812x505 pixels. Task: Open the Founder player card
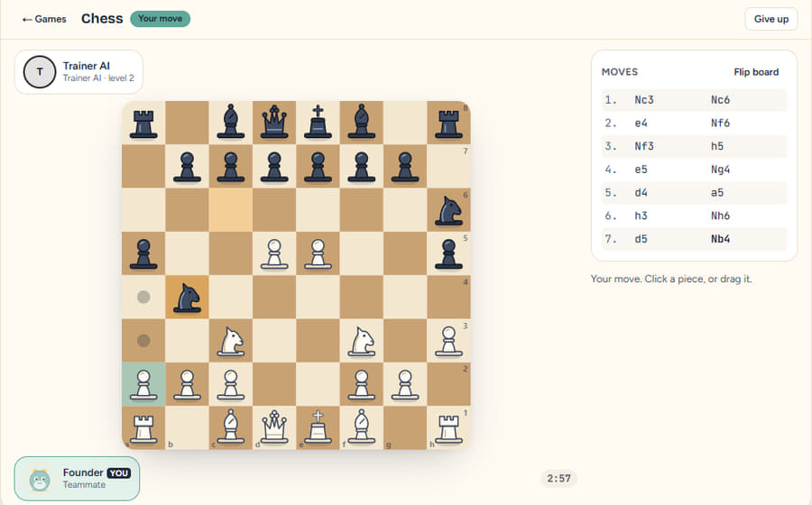click(x=78, y=479)
